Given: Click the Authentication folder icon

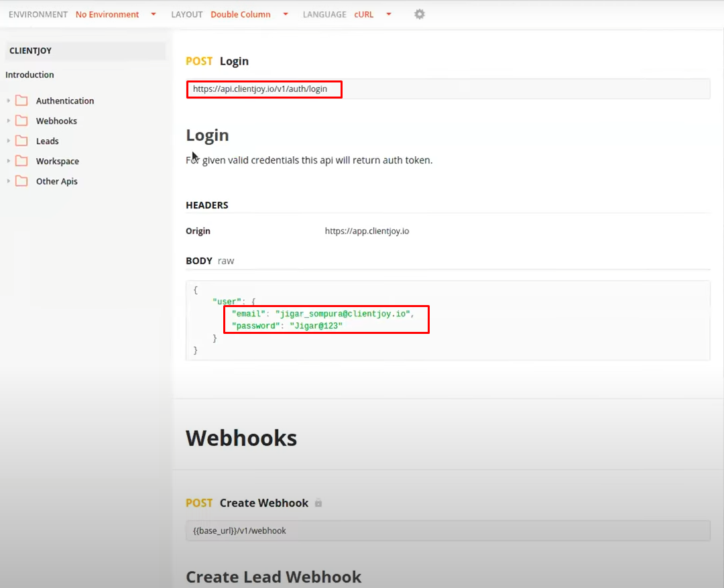Looking at the screenshot, I should point(21,101).
